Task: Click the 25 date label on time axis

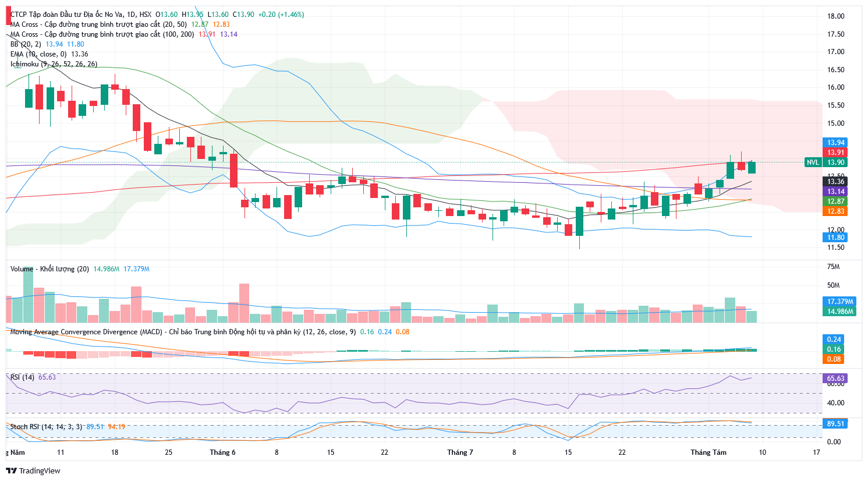Action: click(x=169, y=452)
